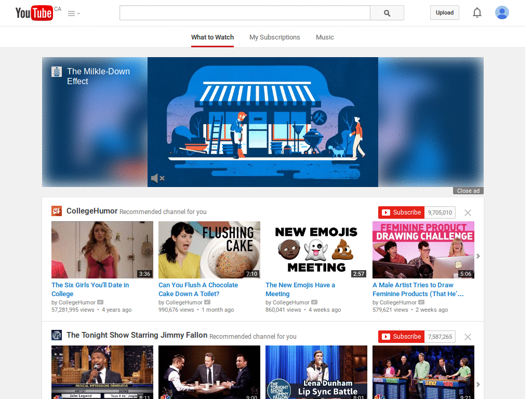The width and height of the screenshot is (532, 399).
Task: Click CollegeHumor byline under Six Girls video
Action: [77, 302]
